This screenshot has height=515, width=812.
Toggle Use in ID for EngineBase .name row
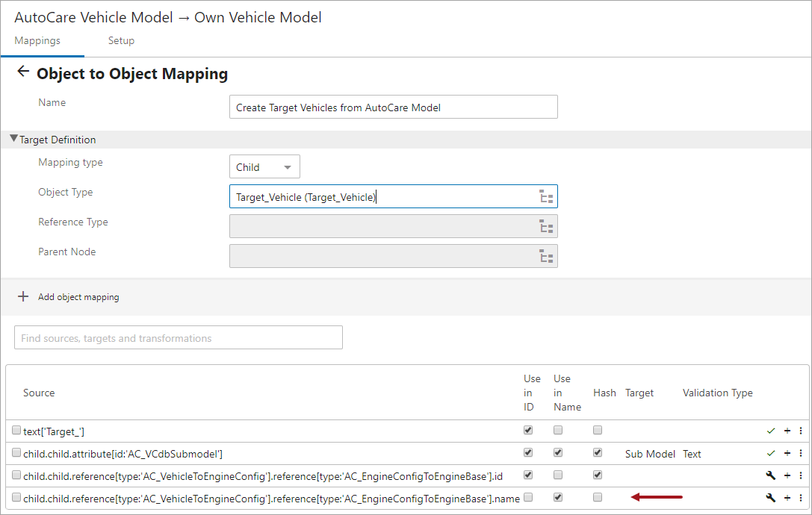[x=528, y=497]
